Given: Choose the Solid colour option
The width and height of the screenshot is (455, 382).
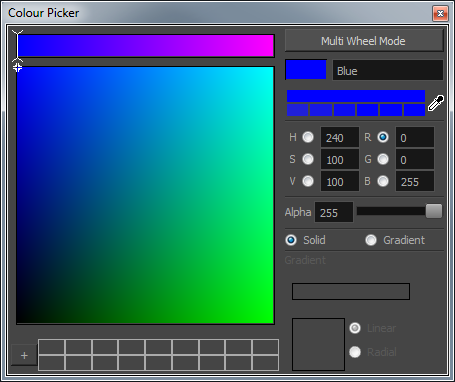Looking at the screenshot, I should [291, 240].
